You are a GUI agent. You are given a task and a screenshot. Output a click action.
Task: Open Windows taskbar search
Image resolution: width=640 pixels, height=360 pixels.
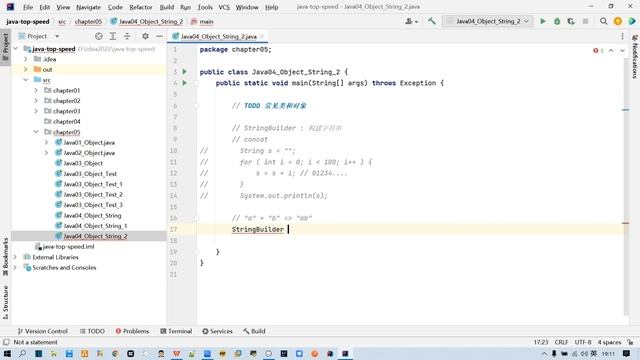[x=22, y=353]
